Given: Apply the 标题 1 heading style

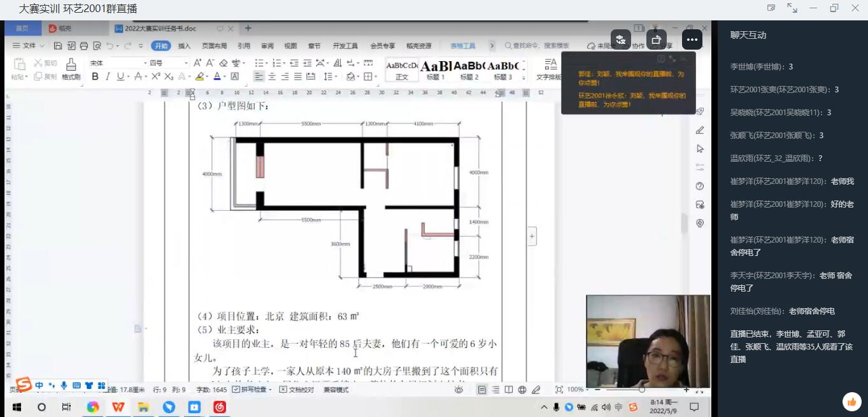Looking at the screenshot, I should click(436, 69).
